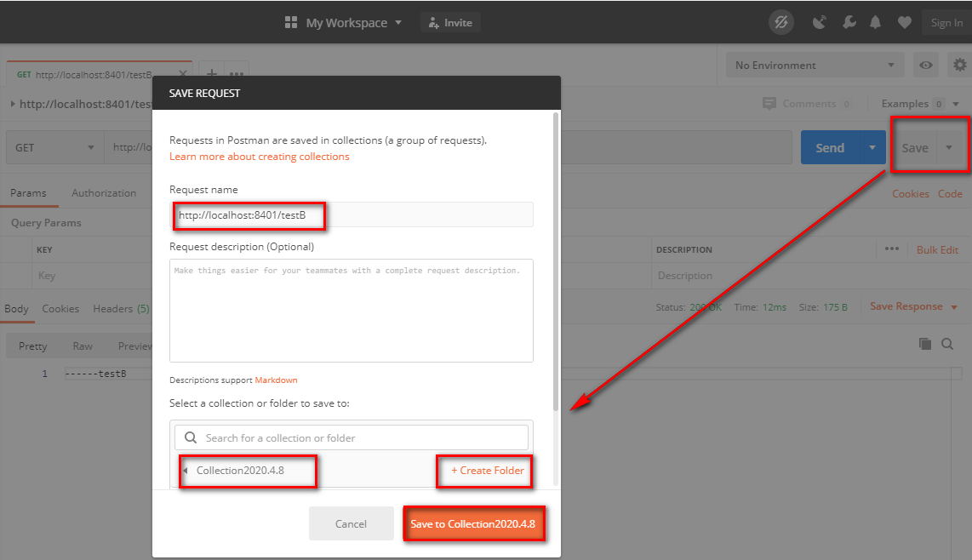Collapse Collection2020.4.8 back arrow

[x=186, y=471]
